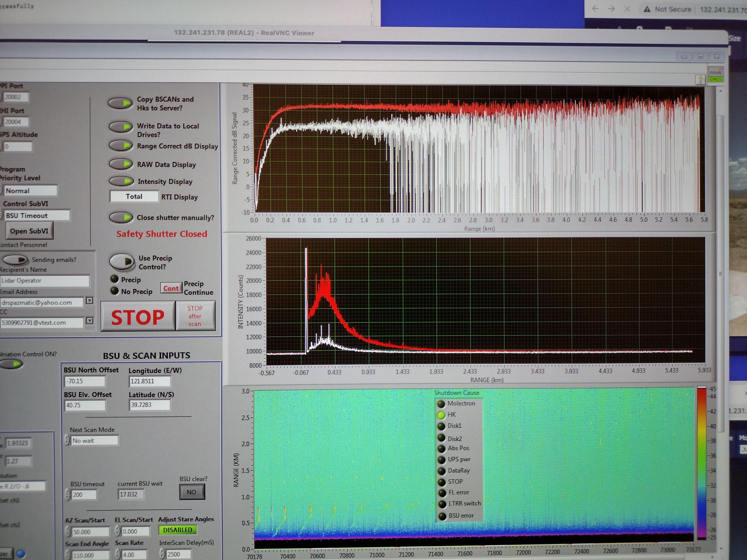Click the HK shutdown cause LED
The width and height of the screenshot is (747, 560).
[x=441, y=415]
